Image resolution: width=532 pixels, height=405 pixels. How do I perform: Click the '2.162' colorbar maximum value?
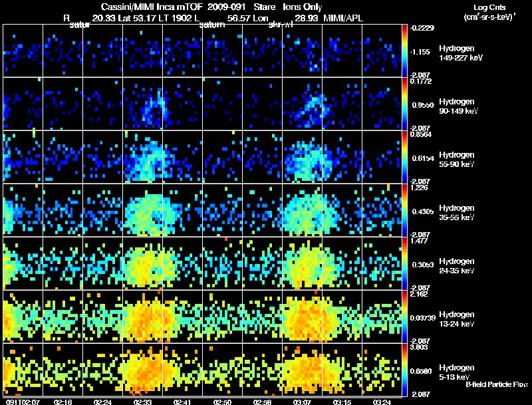click(419, 294)
